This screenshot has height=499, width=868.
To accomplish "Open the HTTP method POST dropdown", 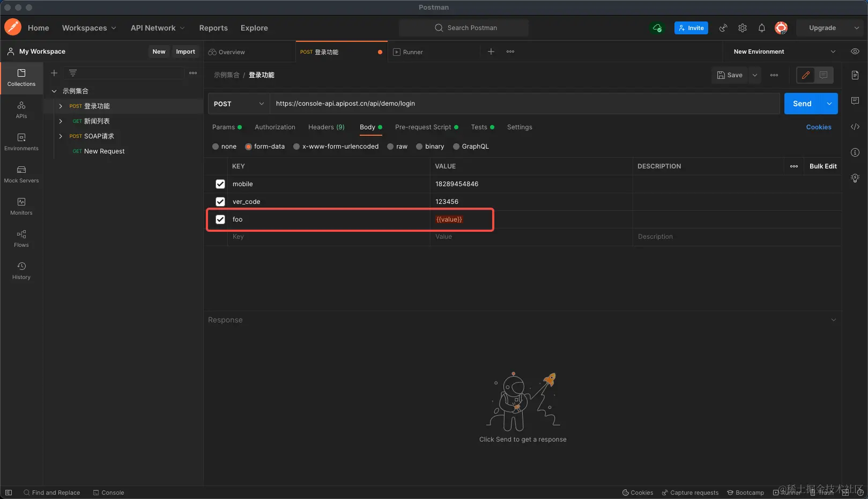I will pyautogui.click(x=239, y=104).
